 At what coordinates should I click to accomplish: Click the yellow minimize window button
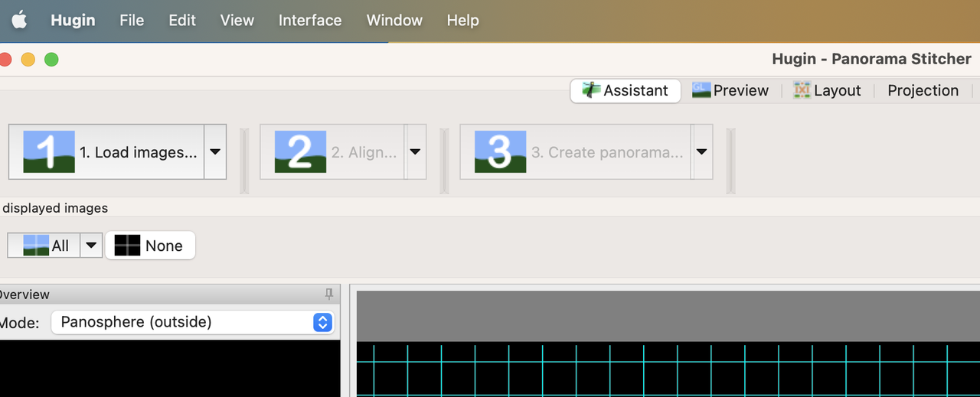click(x=28, y=59)
